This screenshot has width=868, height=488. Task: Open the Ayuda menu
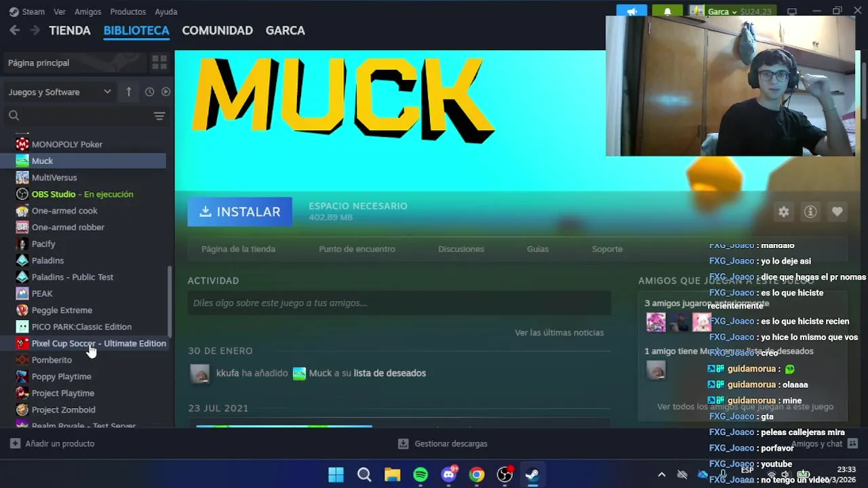165,12
